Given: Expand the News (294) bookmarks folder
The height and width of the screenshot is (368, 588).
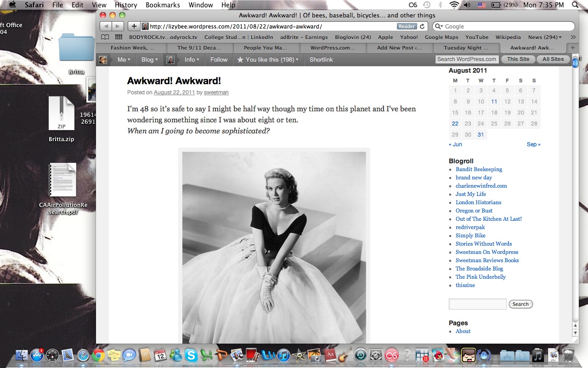Looking at the screenshot, I should click(x=545, y=37).
